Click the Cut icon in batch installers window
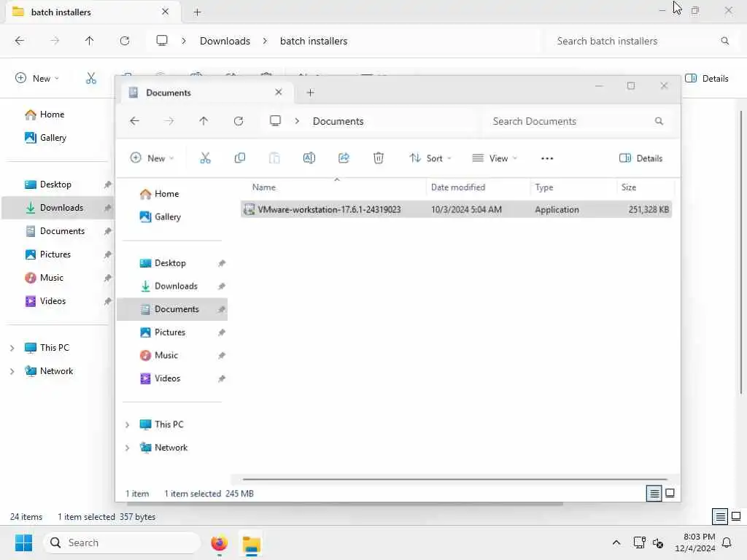 [91, 78]
